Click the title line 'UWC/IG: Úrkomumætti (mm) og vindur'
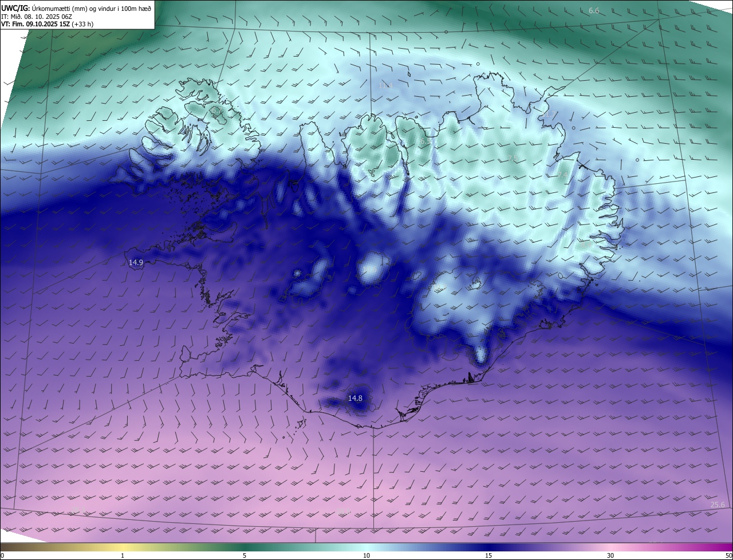This screenshot has width=733, height=560. [76, 7]
